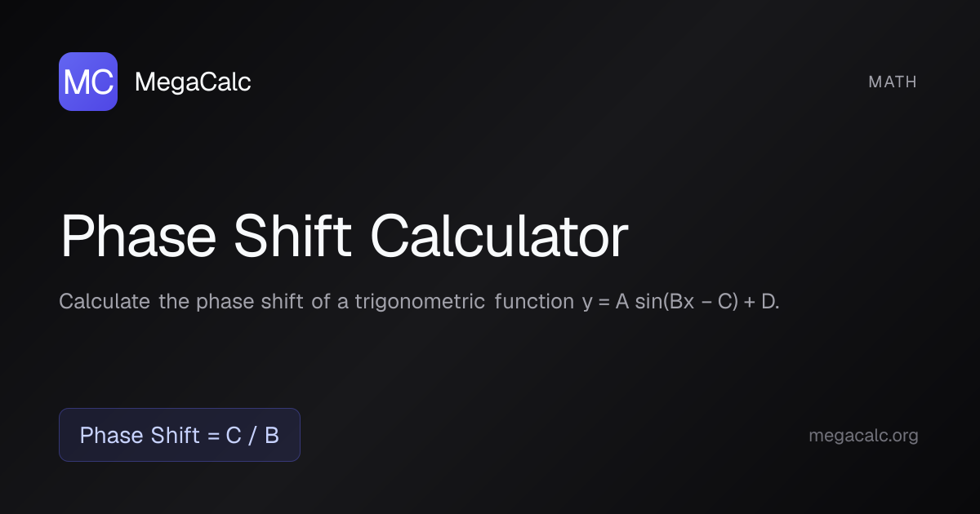Click the phrase phase shift in the description
The width and height of the screenshot is (980, 514).
click(x=251, y=302)
